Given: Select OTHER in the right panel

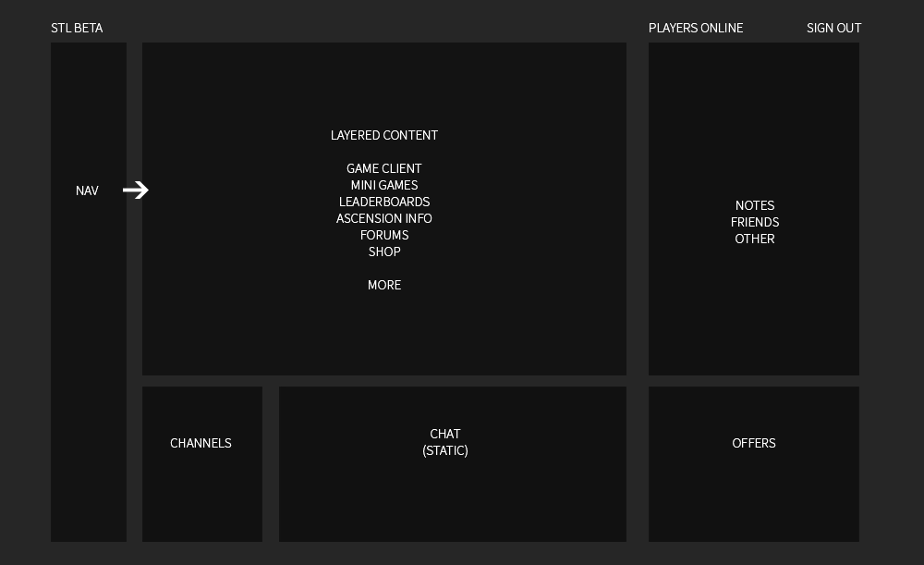Looking at the screenshot, I should coord(754,239).
